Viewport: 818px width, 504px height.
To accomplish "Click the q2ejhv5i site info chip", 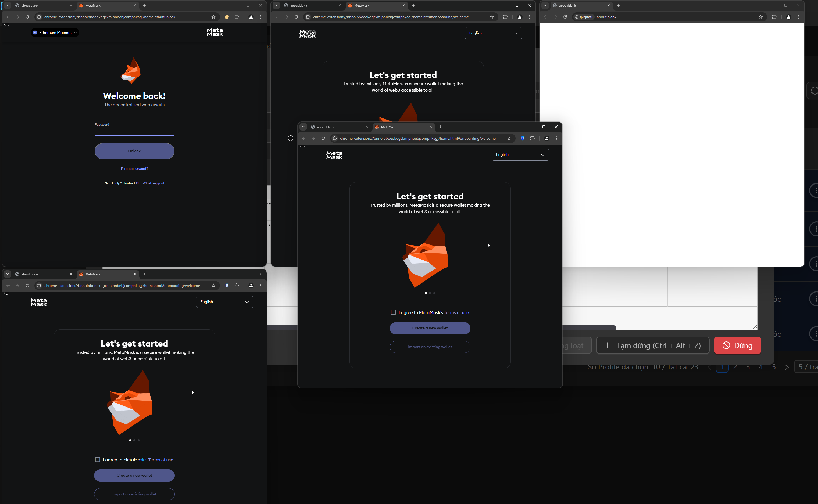I will coord(584,17).
